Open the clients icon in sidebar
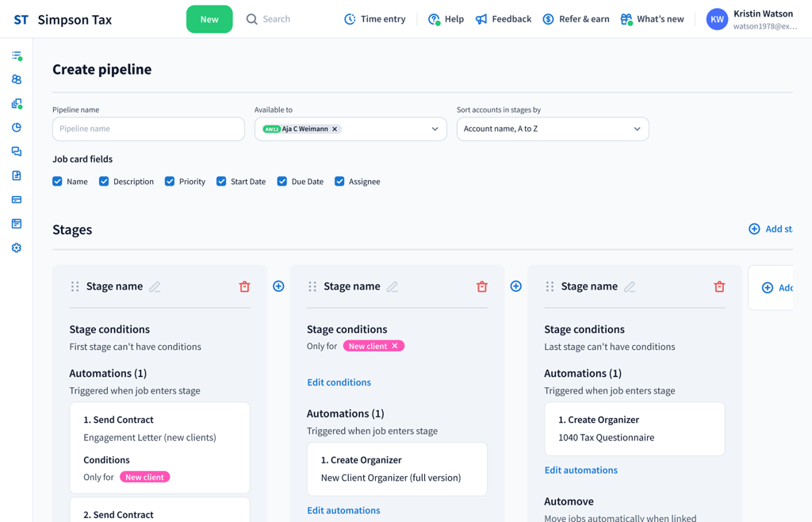The height and width of the screenshot is (522, 812). [17, 79]
